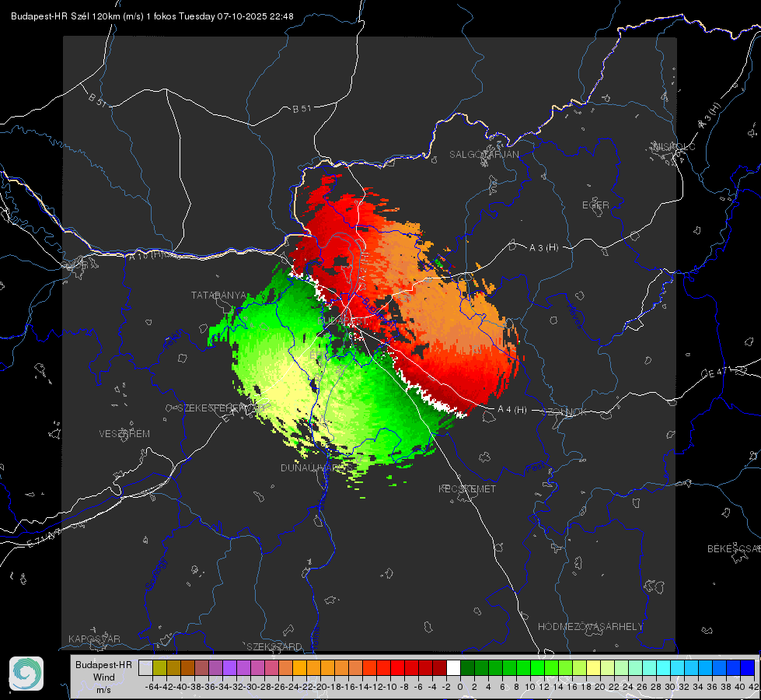Click the swirl logo icon beside the legend
The image size is (761, 700).
coord(26,674)
